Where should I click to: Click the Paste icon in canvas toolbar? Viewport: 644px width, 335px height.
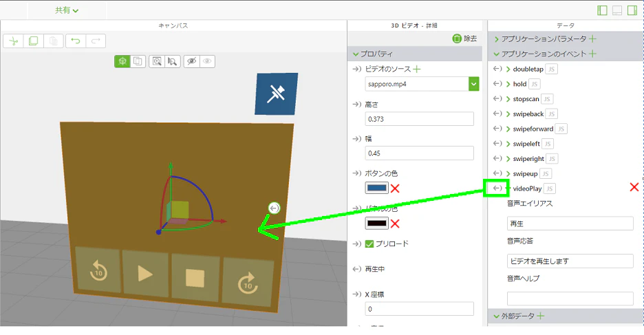coord(54,41)
